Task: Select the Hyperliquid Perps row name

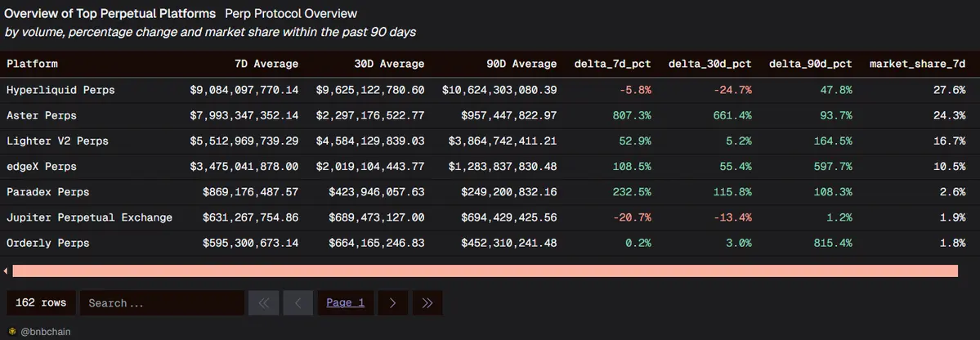Action: tap(60, 90)
